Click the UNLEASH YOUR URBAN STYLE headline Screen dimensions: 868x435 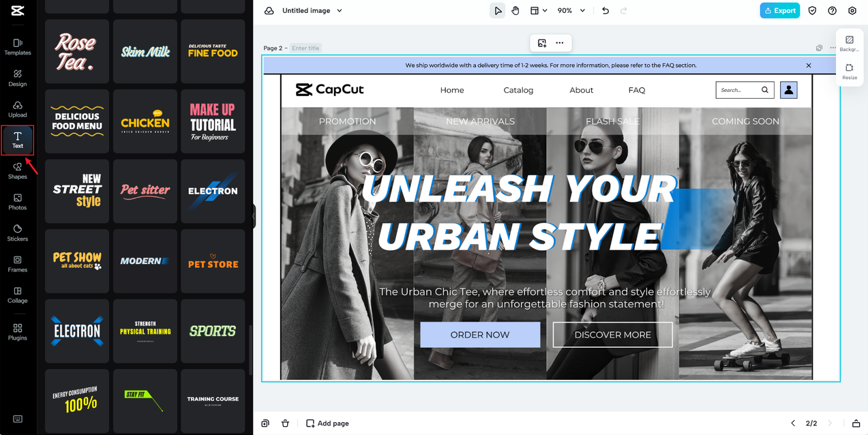(520, 212)
